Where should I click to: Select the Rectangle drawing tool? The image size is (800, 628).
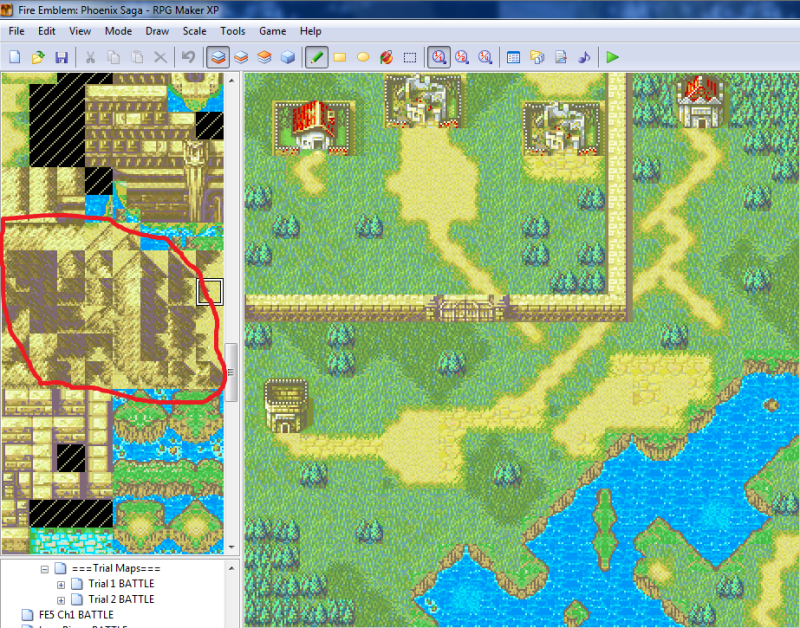(x=340, y=57)
